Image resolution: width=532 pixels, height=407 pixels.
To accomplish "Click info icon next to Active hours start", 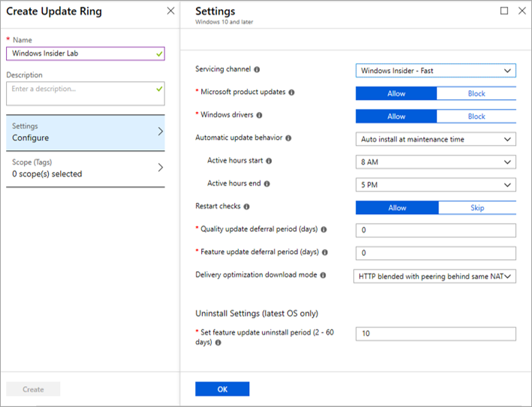I will tap(269, 161).
